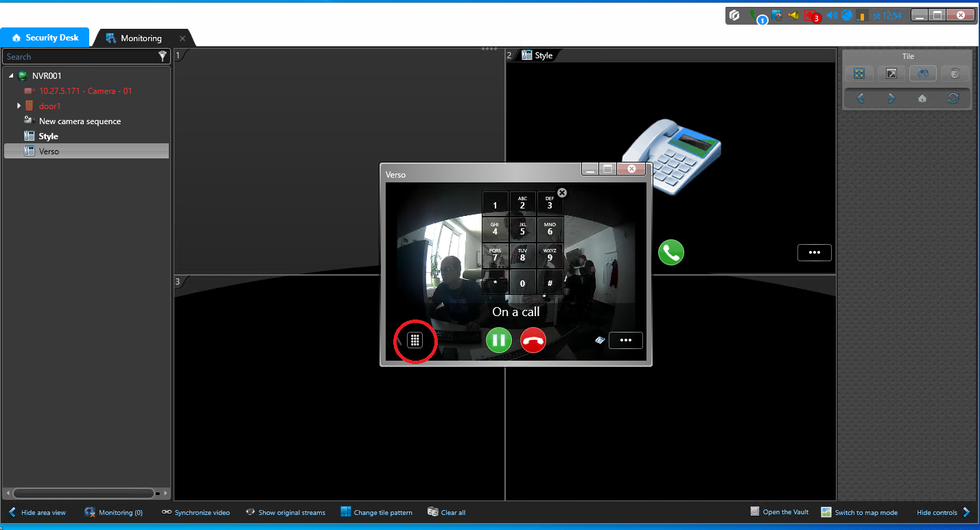Expand the door1 tree node
The width and height of the screenshot is (980, 530).
pyautogui.click(x=19, y=106)
